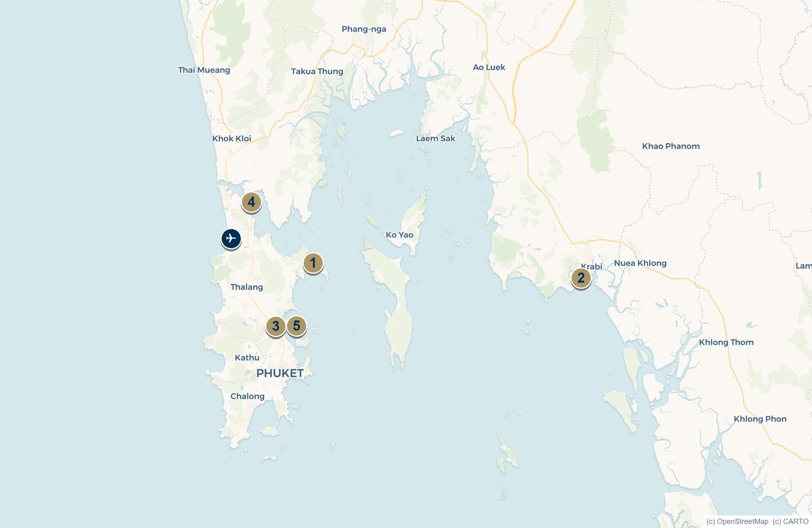The height and width of the screenshot is (528, 812).
Task: Click the PHUKET city label
Action: [x=280, y=373]
